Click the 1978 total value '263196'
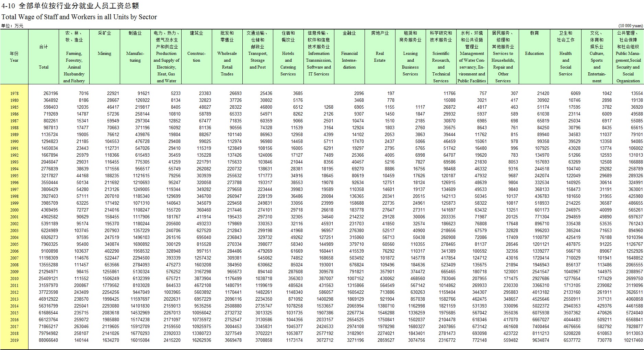Screen dimensions: 644x350 click(x=51, y=93)
